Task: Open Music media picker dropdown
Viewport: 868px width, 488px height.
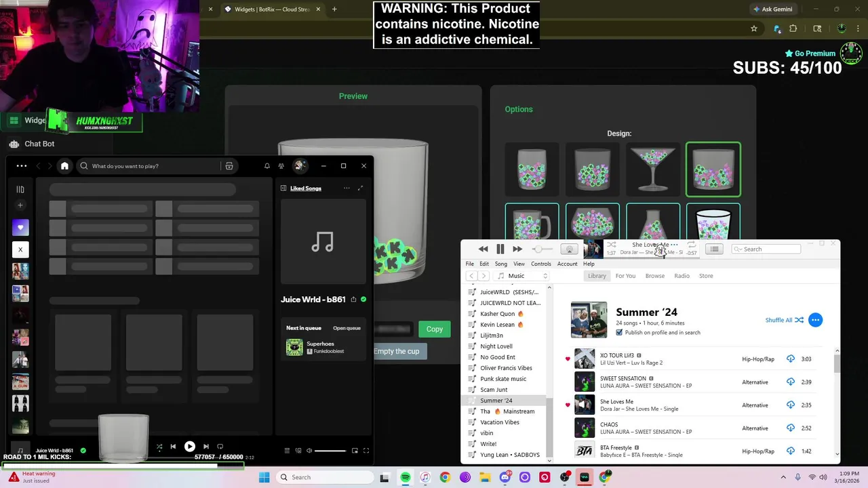Action: [x=522, y=276]
